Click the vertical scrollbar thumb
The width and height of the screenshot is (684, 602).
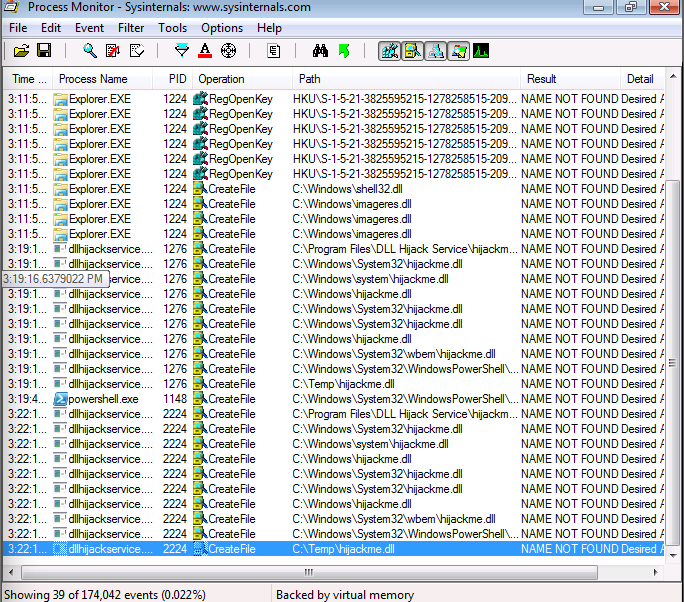tap(673, 362)
